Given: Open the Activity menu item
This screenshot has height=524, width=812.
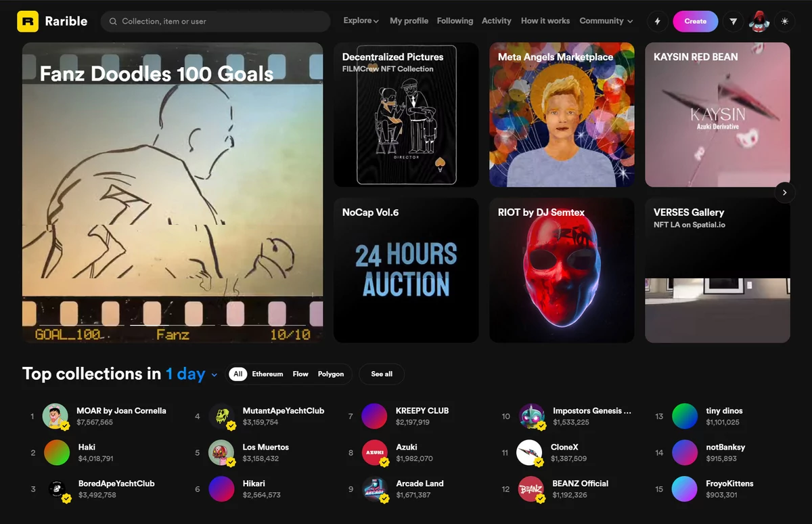Looking at the screenshot, I should 496,21.
